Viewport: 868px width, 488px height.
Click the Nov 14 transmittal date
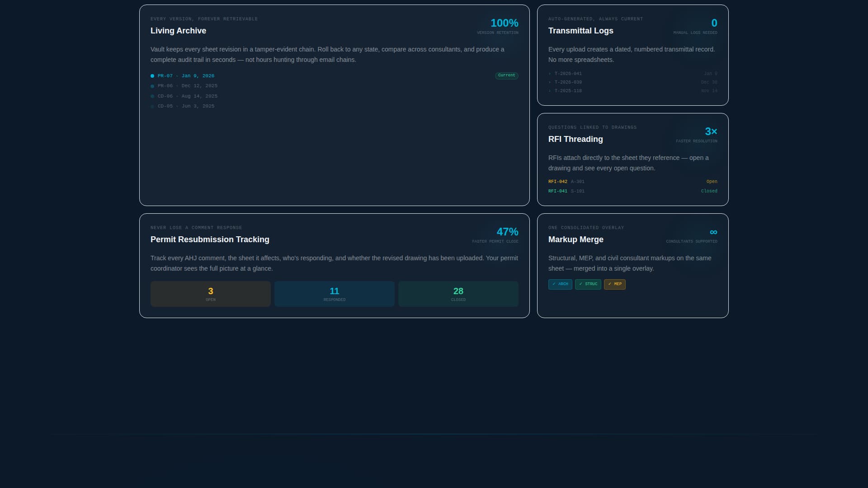(x=709, y=91)
